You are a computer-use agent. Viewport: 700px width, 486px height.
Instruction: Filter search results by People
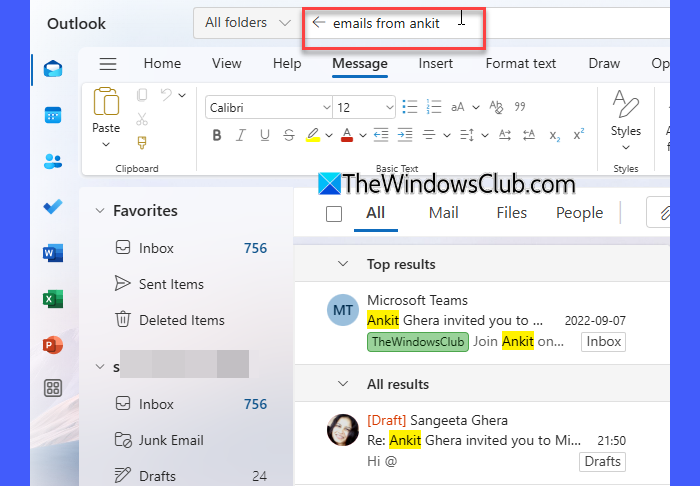tap(579, 213)
